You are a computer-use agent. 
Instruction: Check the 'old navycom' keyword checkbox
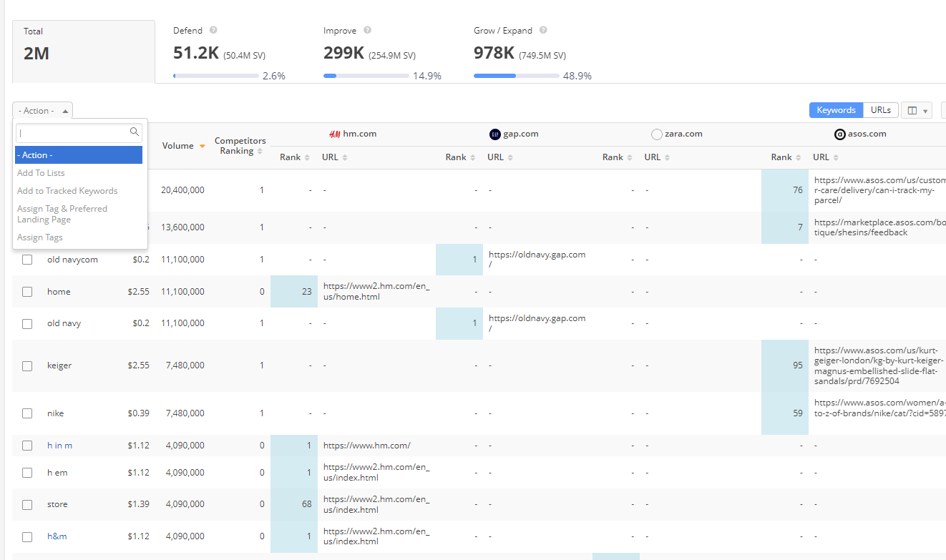click(x=27, y=260)
